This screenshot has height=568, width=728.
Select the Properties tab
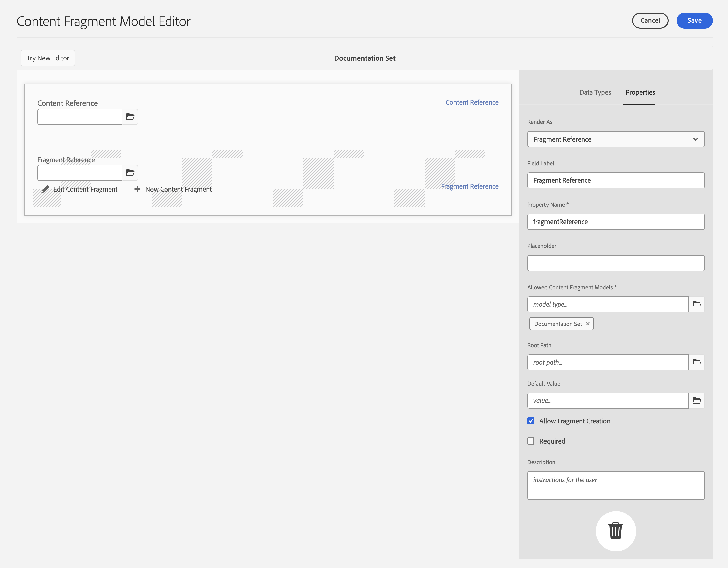coord(640,93)
